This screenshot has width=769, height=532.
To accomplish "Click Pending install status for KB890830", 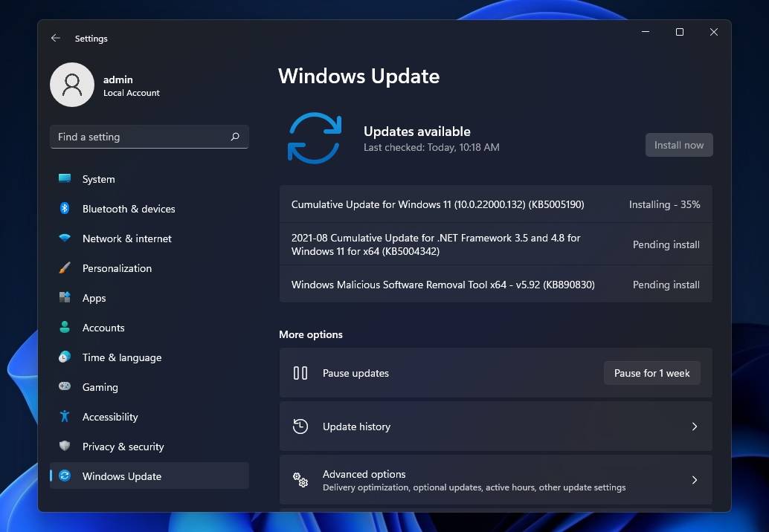I will [666, 285].
